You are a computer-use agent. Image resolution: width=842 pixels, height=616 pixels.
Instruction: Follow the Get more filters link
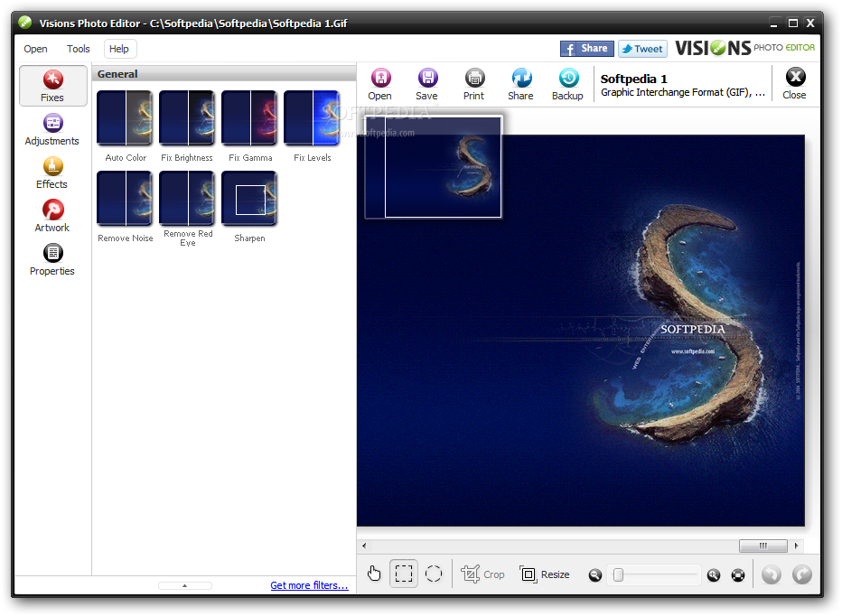point(309,585)
